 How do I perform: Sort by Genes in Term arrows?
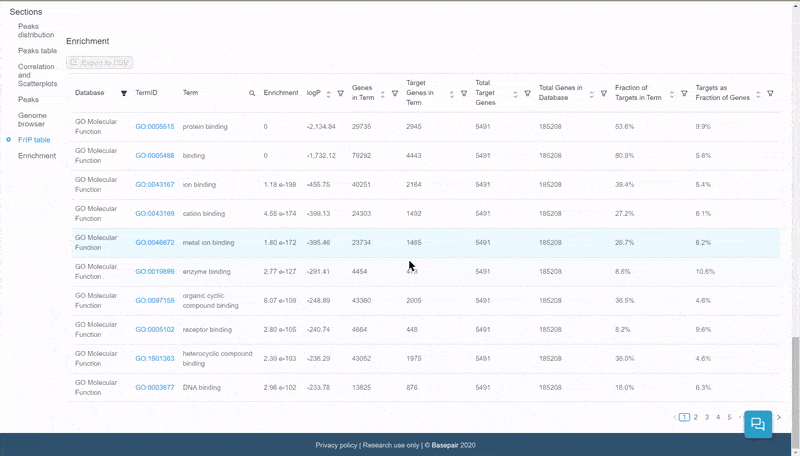pyautogui.click(x=383, y=93)
